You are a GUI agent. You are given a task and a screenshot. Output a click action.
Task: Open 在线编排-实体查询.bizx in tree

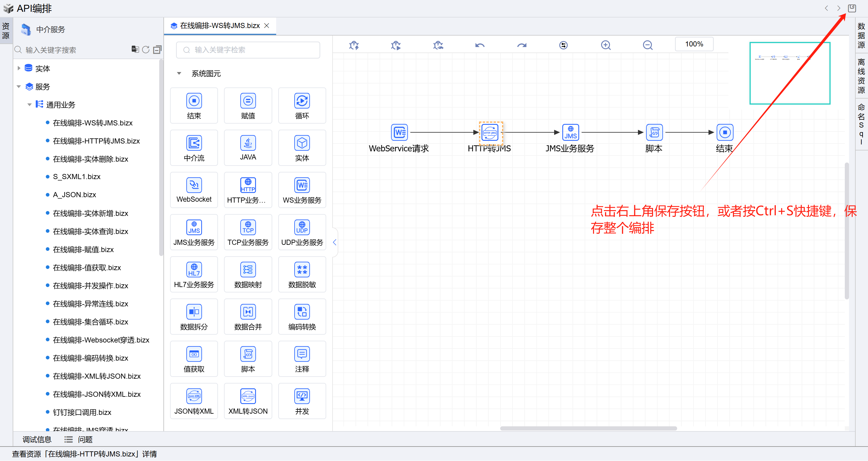[90, 231]
